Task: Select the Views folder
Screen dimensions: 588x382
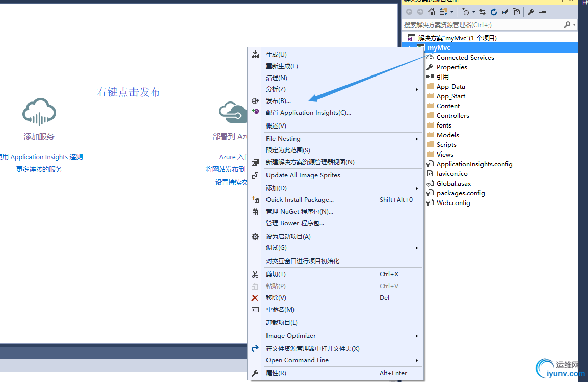Action: (445, 155)
